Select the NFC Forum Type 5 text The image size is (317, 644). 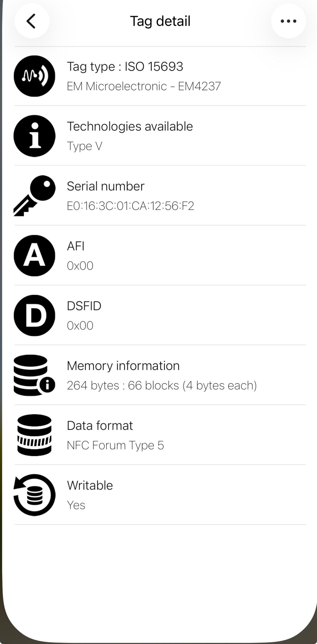coord(115,445)
